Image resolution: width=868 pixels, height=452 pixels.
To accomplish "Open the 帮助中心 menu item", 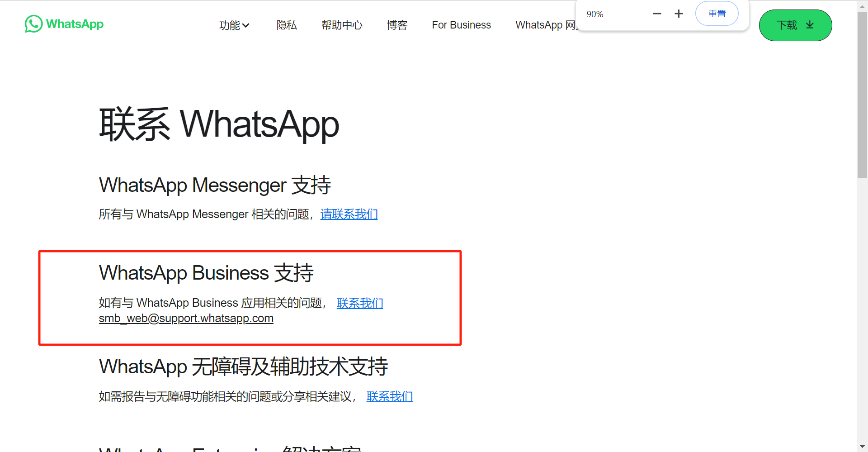I will click(342, 25).
